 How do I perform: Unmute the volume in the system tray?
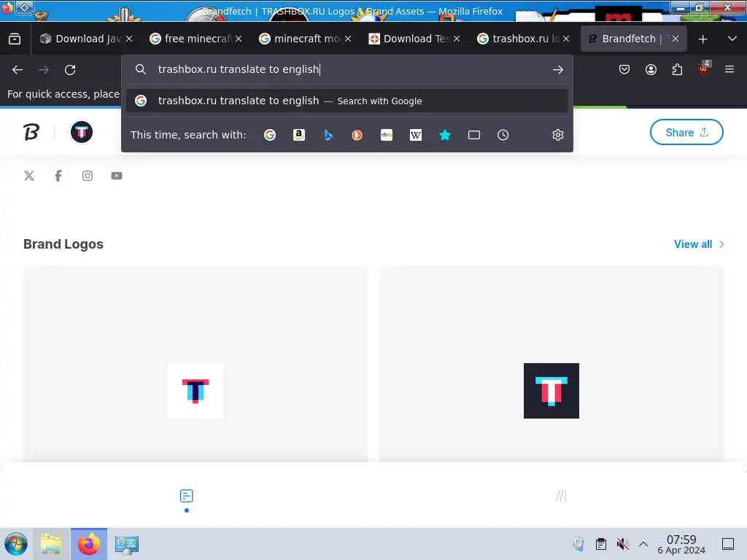click(x=622, y=544)
